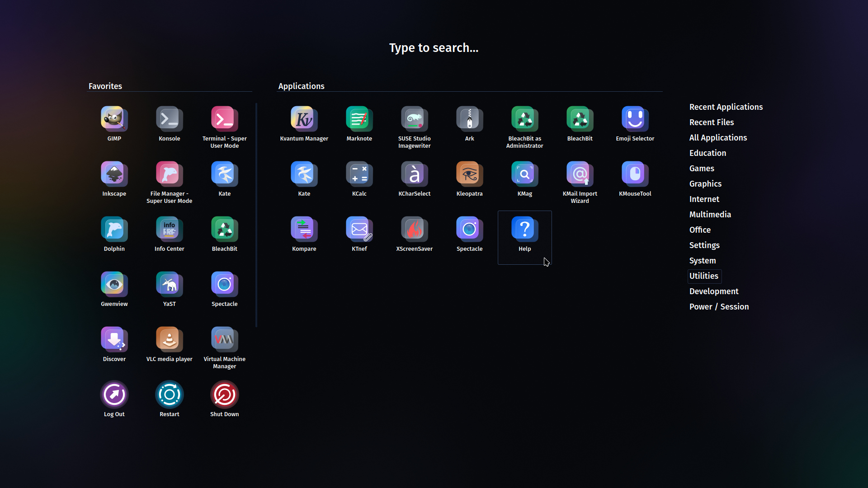Screen dimensions: 868x488
Task: Open KMouseTool
Action: coord(635,179)
